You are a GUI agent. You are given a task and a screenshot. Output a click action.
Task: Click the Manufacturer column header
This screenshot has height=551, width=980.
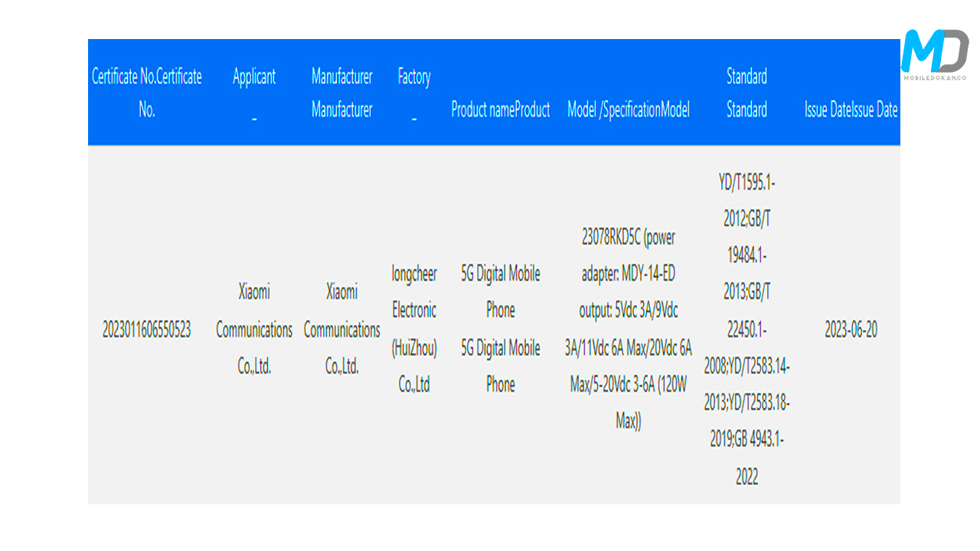[341, 93]
